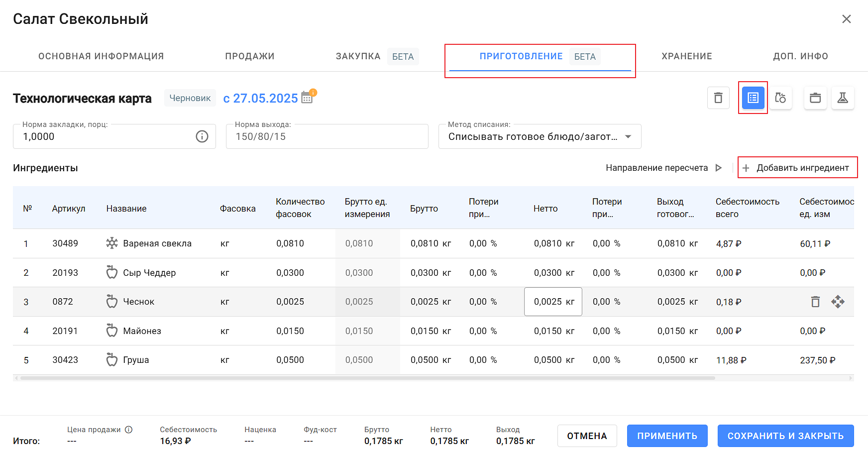The width and height of the screenshot is (868, 451).
Task: Click the Применить button
Action: (x=667, y=436)
